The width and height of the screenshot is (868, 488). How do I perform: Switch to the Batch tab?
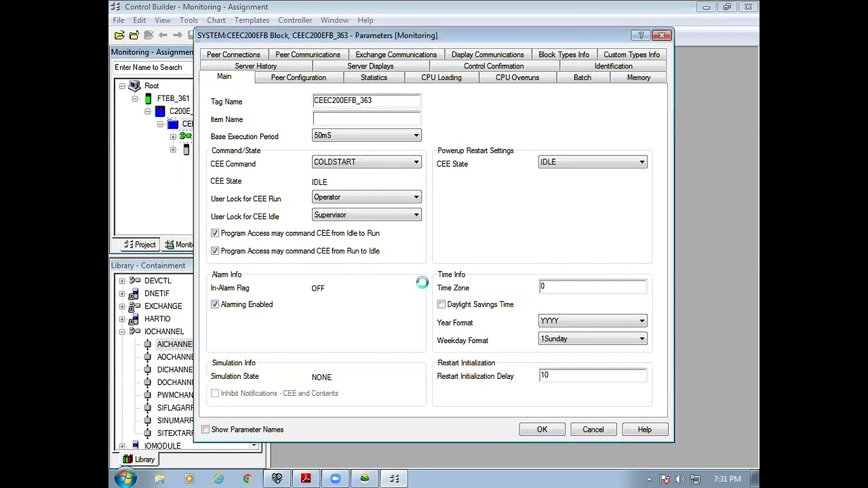point(582,77)
